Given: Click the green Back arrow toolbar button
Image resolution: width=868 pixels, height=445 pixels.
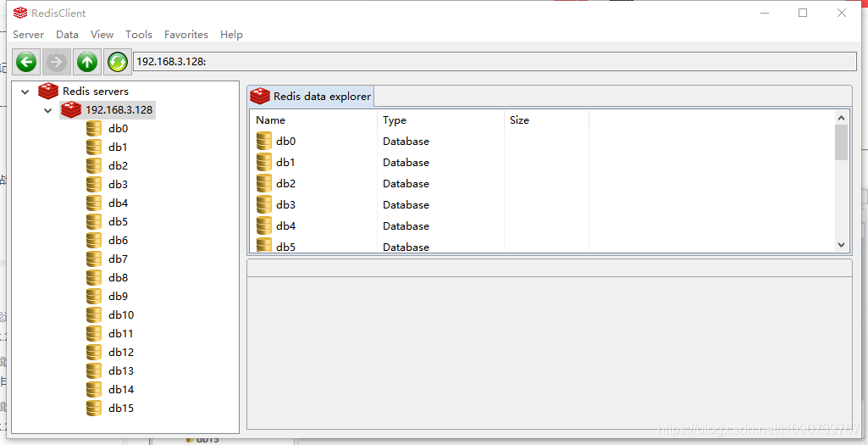Looking at the screenshot, I should pos(26,62).
